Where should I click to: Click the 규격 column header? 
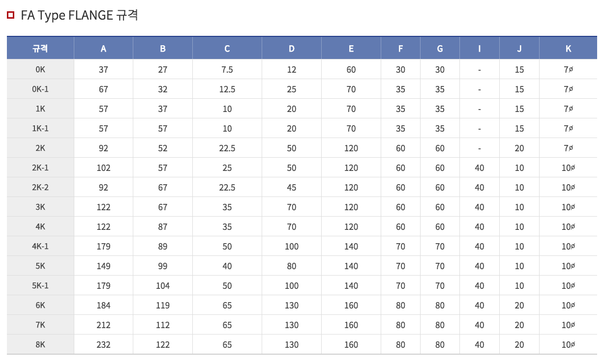pos(40,49)
